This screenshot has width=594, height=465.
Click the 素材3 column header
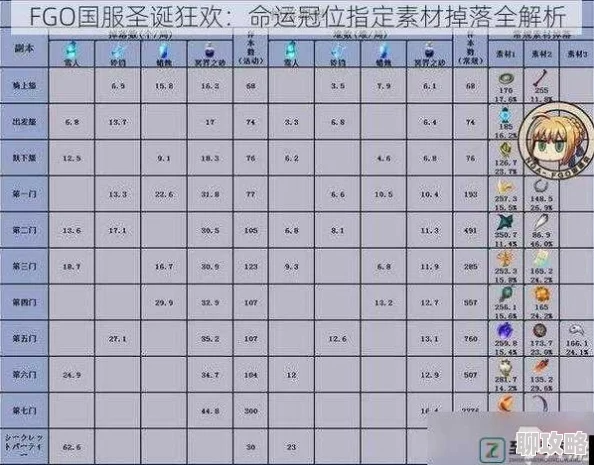(577, 54)
